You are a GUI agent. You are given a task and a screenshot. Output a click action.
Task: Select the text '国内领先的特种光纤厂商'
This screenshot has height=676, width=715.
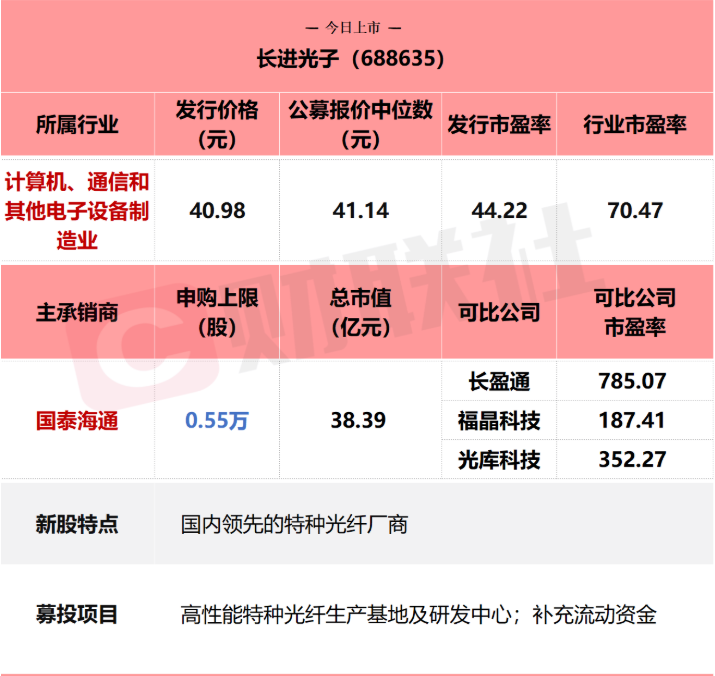[x=294, y=525]
